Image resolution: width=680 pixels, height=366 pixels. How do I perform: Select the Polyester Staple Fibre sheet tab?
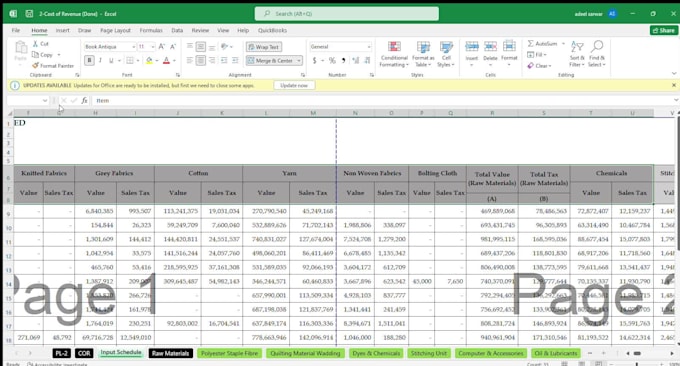(229, 353)
